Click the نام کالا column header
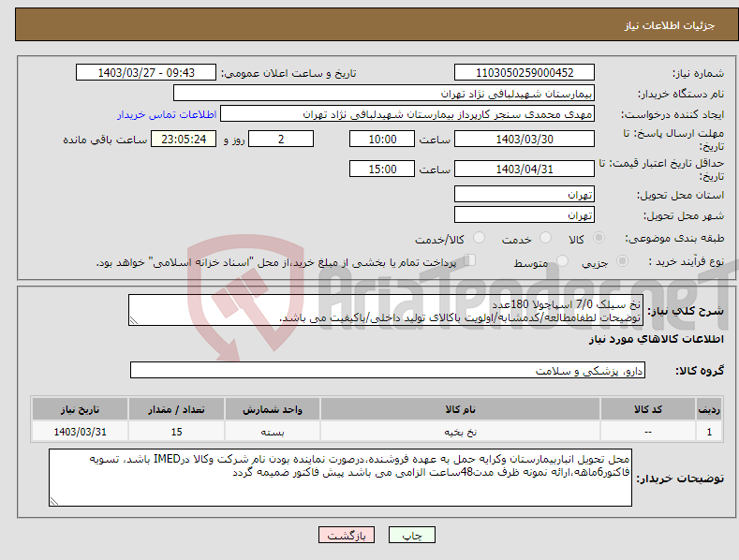739x560 pixels. tap(460, 409)
